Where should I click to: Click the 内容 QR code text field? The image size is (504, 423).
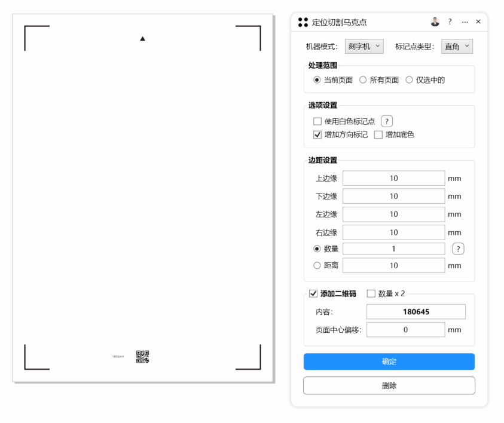point(416,312)
